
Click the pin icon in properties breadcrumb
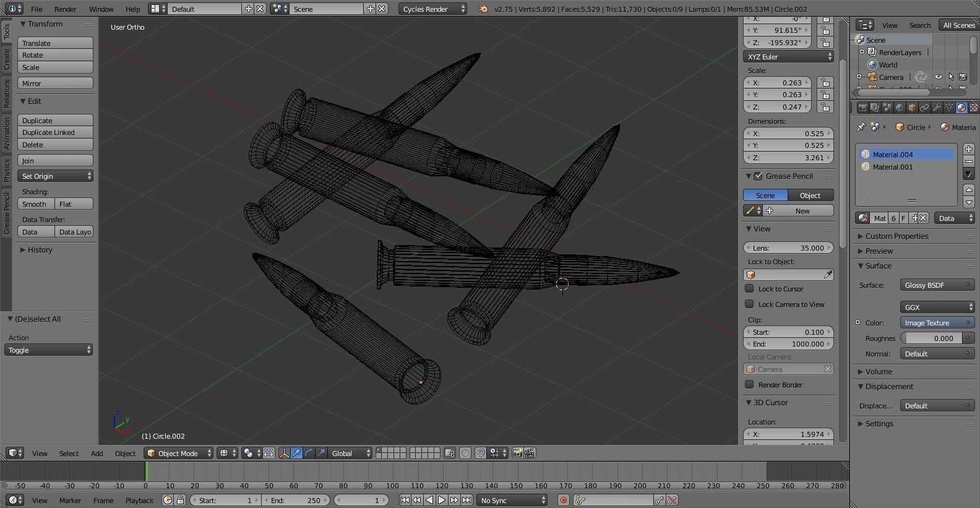click(861, 127)
